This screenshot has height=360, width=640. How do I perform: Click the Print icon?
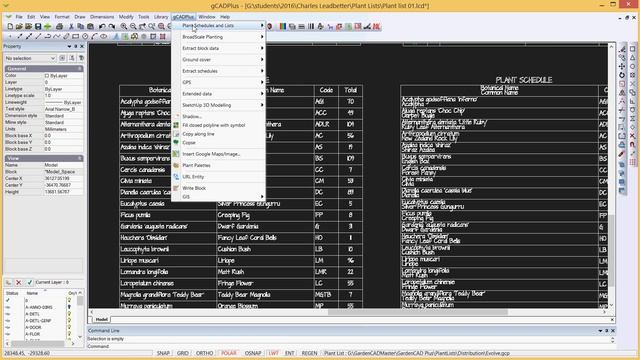click(x=60, y=27)
